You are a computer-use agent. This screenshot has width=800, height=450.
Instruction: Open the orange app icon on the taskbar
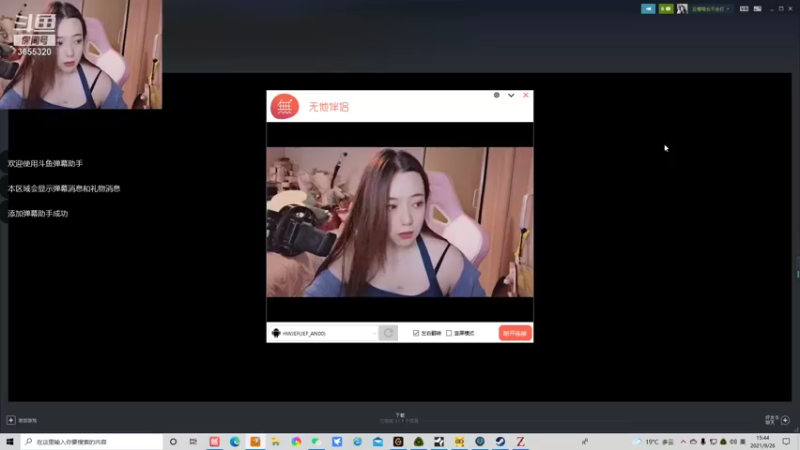(255, 441)
